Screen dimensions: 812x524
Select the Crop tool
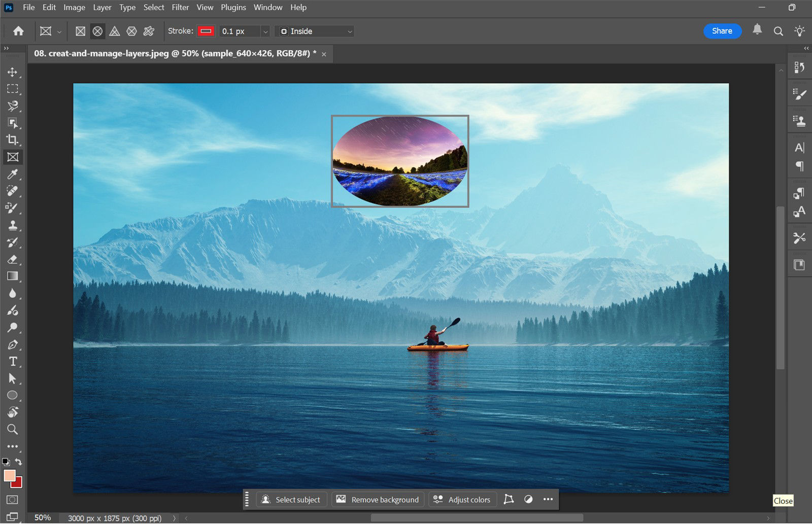13,140
